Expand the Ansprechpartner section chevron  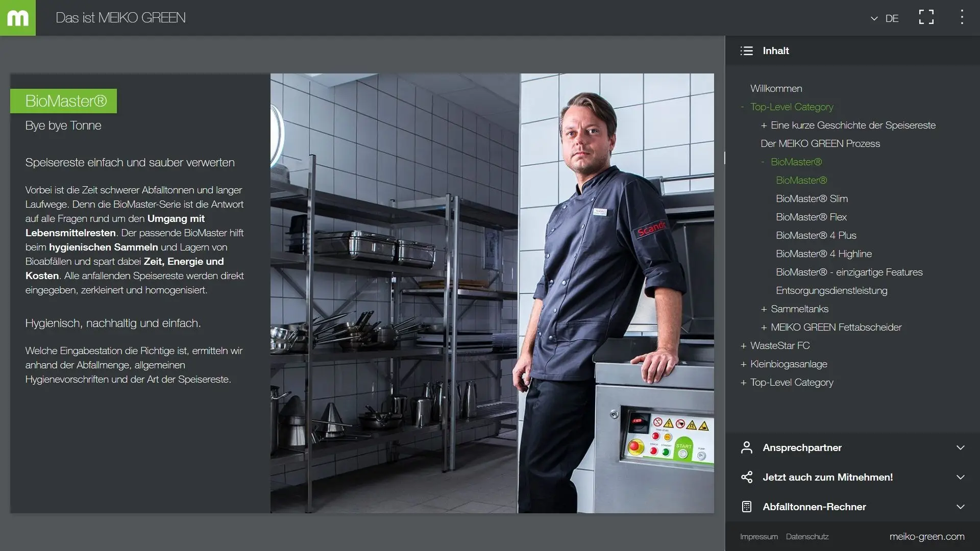pyautogui.click(x=960, y=448)
